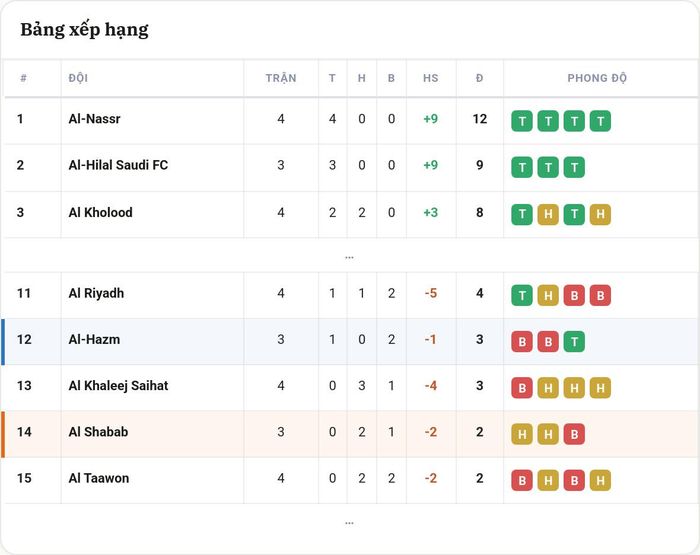The width and height of the screenshot is (700, 555).
Task: Click the Bảng xếp hạng title
Action: pyautogui.click(x=84, y=30)
